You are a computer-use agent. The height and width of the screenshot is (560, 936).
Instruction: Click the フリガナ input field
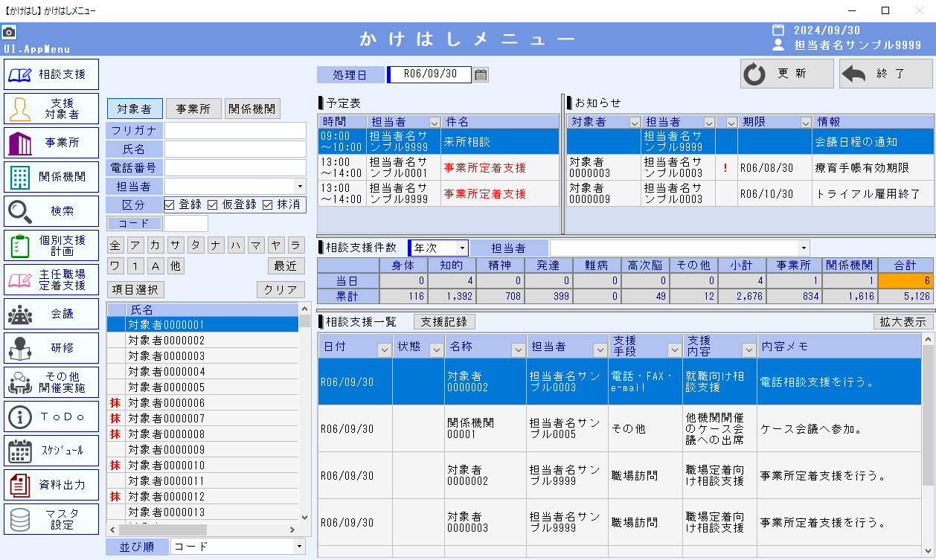click(x=235, y=131)
